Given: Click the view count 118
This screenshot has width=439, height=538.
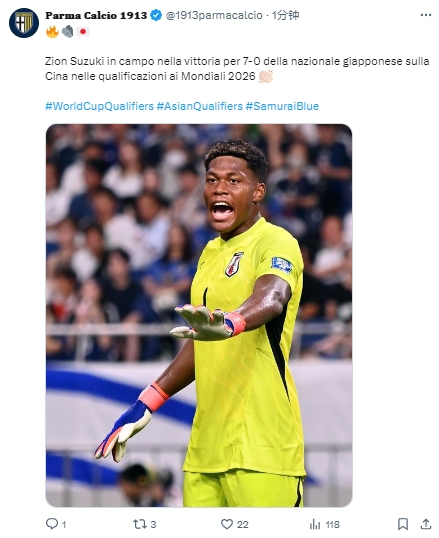Looking at the screenshot, I should 332,524.
